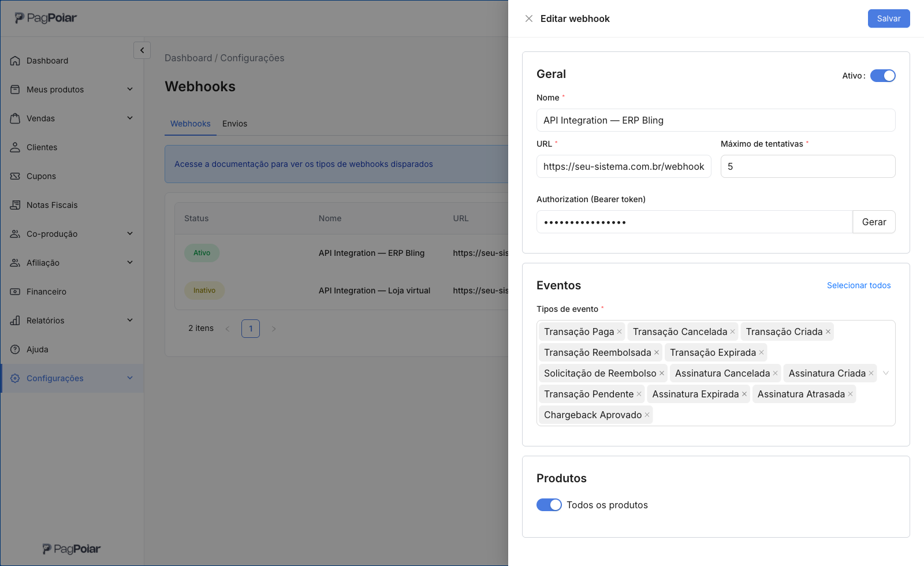Click the Co-produção people icon
924x566 pixels.
pyautogui.click(x=15, y=234)
